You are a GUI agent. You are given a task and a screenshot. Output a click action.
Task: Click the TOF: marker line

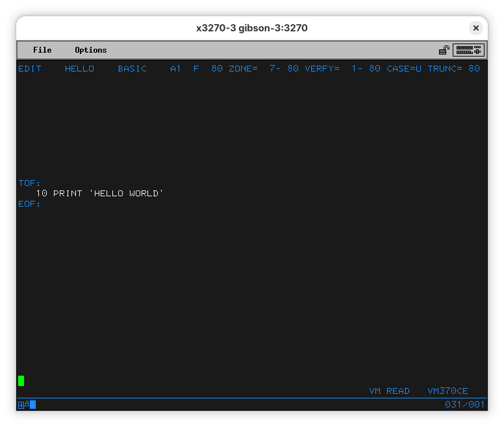29,183
